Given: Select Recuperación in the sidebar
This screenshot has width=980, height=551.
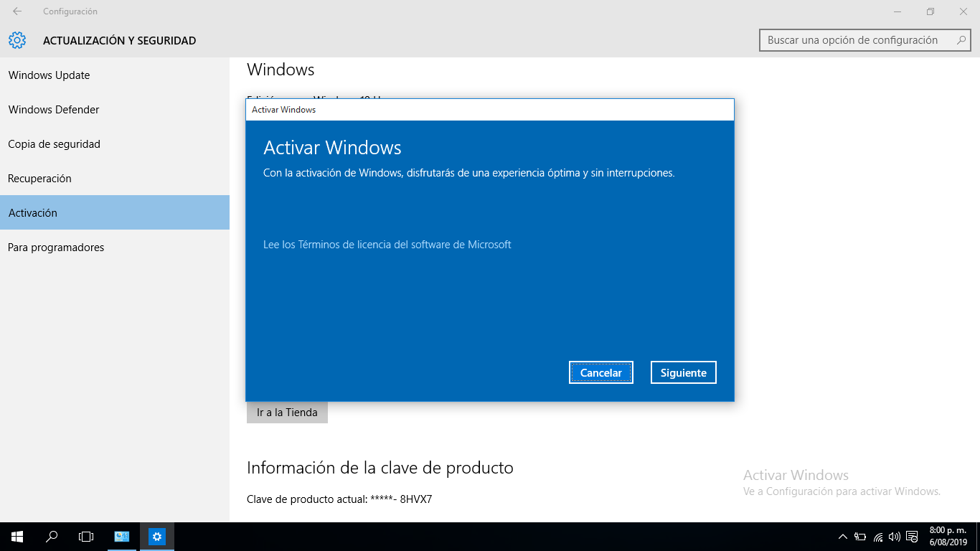Looking at the screenshot, I should click(x=115, y=179).
